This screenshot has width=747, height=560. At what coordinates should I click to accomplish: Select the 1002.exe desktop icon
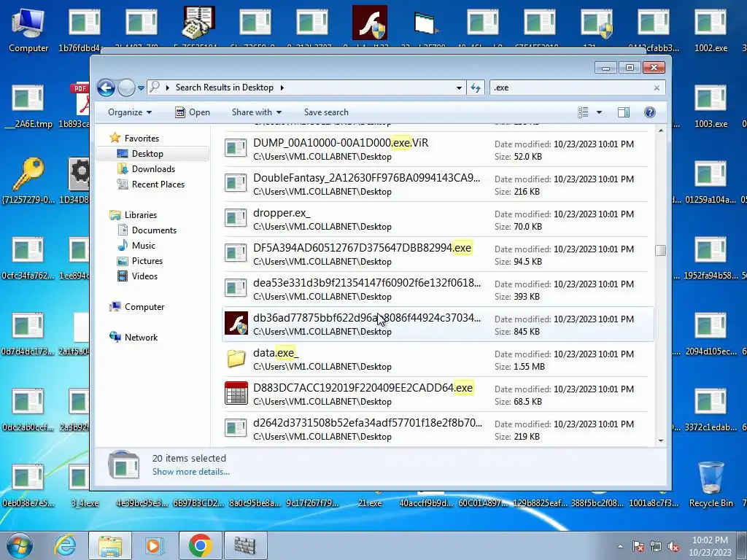point(711,30)
